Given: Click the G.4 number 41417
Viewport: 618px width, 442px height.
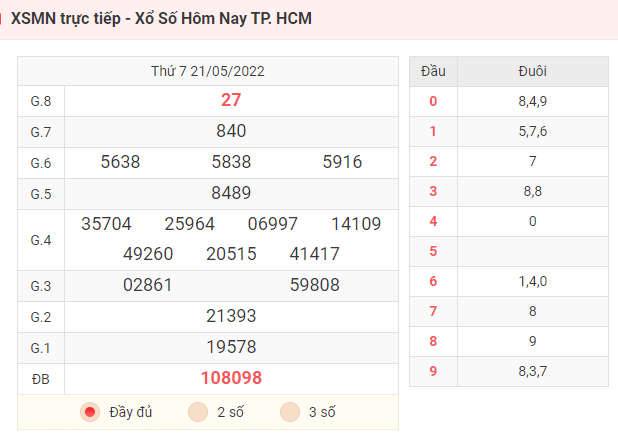Looking at the screenshot, I should point(315,254).
